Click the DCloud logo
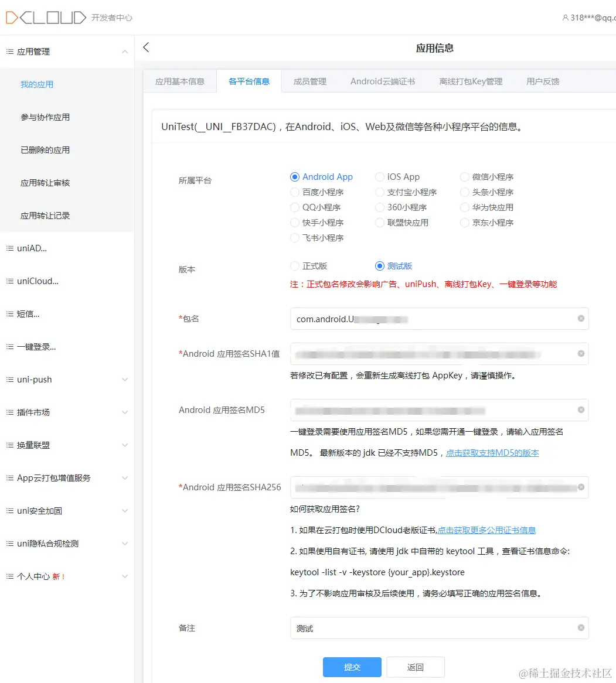The height and width of the screenshot is (683, 616). [46, 18]
